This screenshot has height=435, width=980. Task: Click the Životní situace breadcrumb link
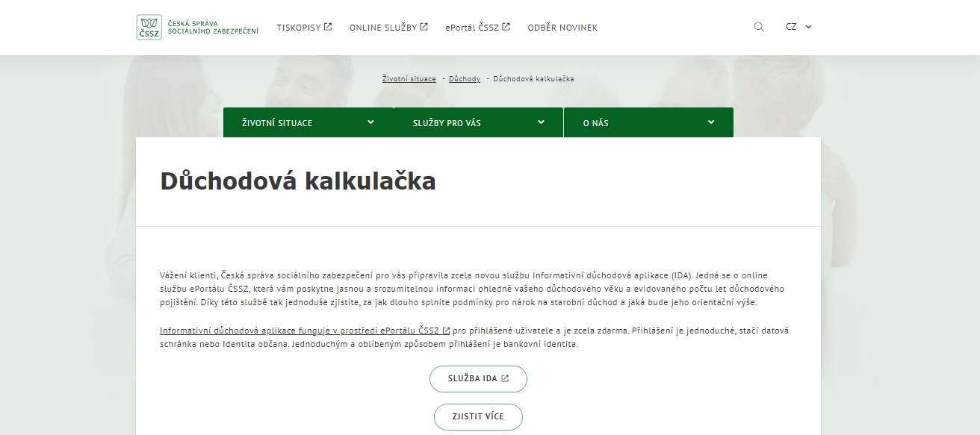coord(409,79)
